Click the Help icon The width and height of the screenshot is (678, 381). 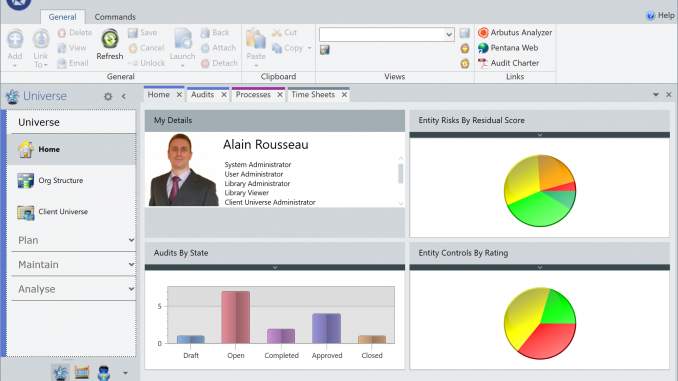[650, 16]
